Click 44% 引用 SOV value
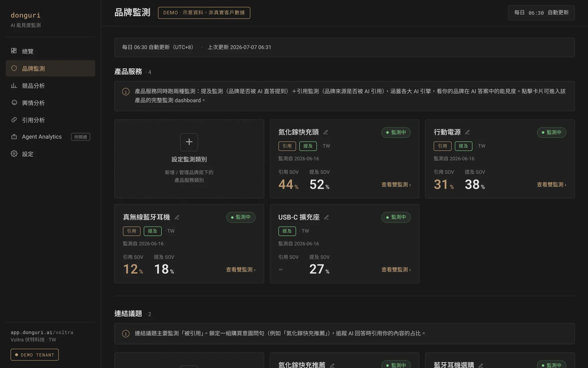The image size is (588, 368). click(x=288, y=185)
